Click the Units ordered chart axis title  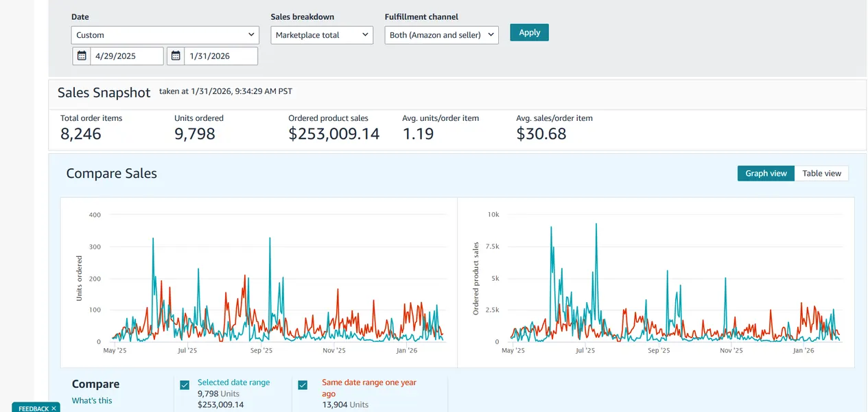tap(80, 278)
